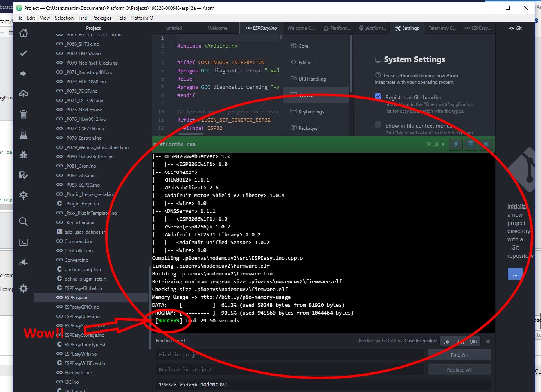
Task: Click the blue ellipsis button in Git panel
Action: (x=515, y=274)
